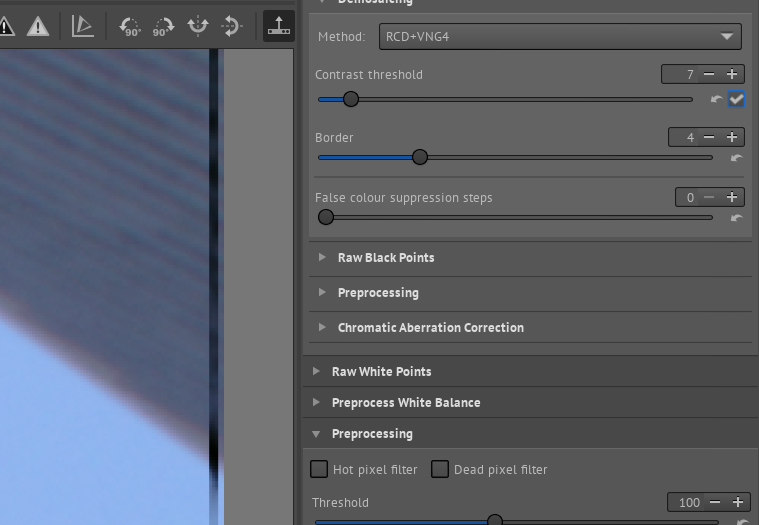Reset the Contrast threshold slider to default

point(716,100)
